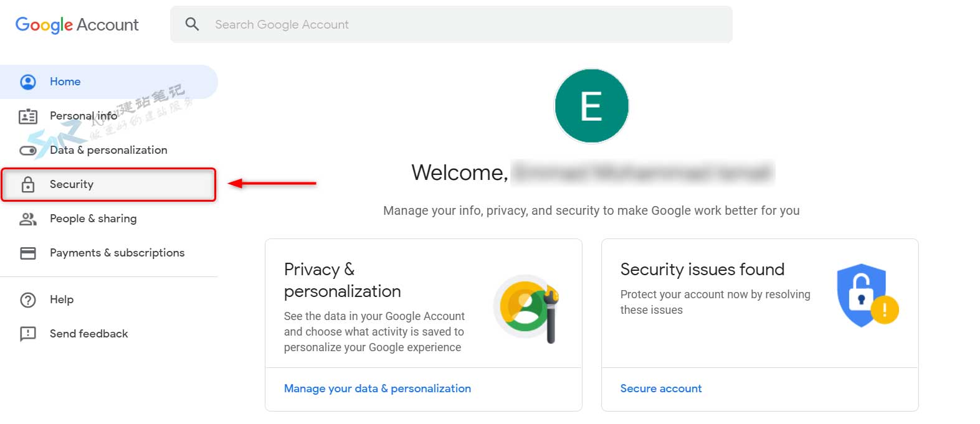The image size is (980, 424).
Task: Click the Privacy & personalization heading
Action: coord(343,280)
